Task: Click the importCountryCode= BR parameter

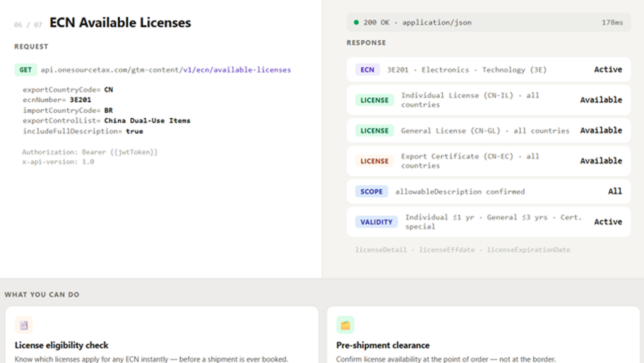Action: (x=68, y=110)
